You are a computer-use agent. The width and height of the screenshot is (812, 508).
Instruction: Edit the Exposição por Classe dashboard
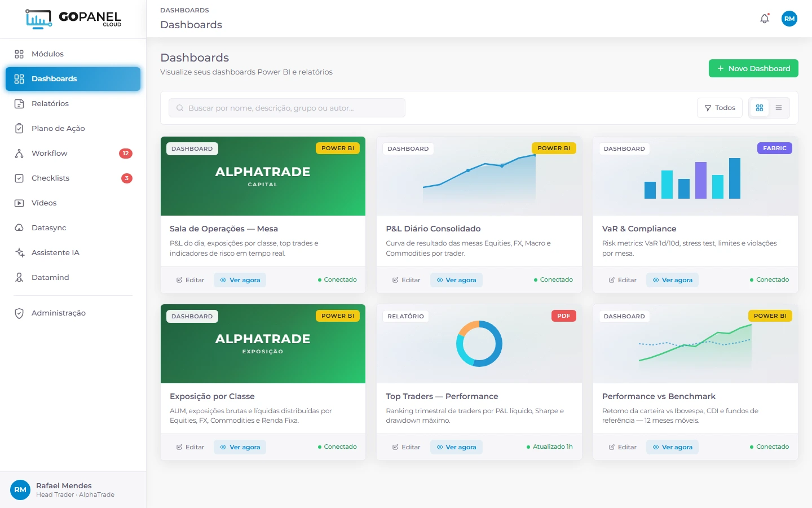coord(190,447)
